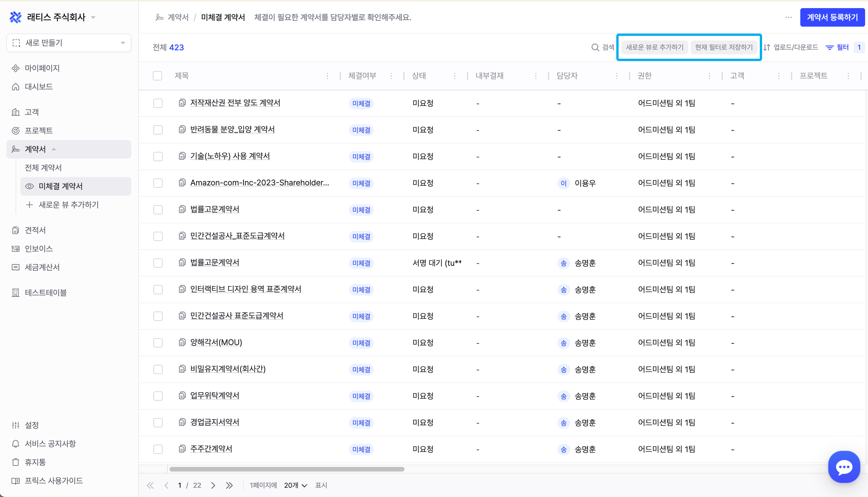The height and width of the screenshot is (497, 868).
Task: Select 전체 계약서 in the sidebar
Action: click(x=43, y=167)
